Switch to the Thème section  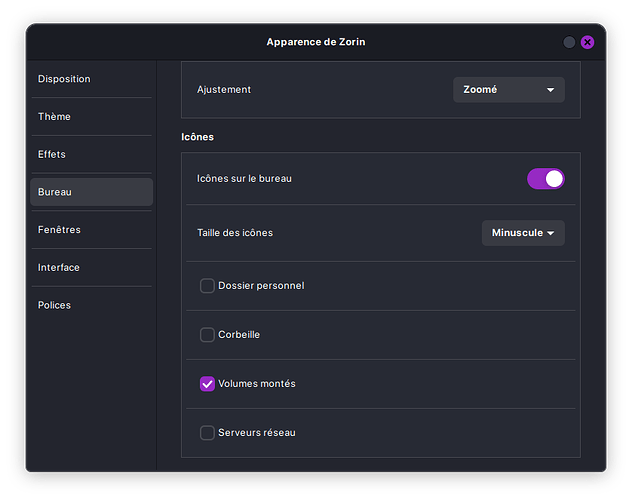coord(91,117)
